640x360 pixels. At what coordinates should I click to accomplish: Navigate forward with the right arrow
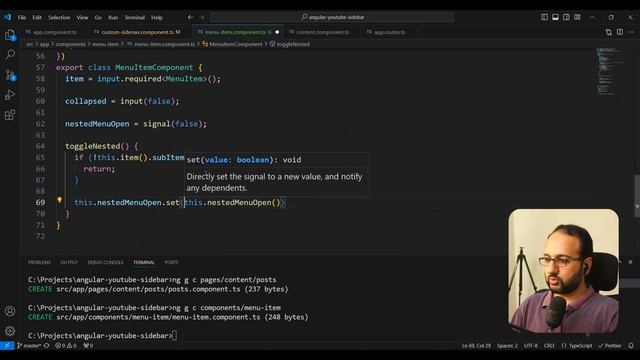pyautogui.click(x=202, y=17)
